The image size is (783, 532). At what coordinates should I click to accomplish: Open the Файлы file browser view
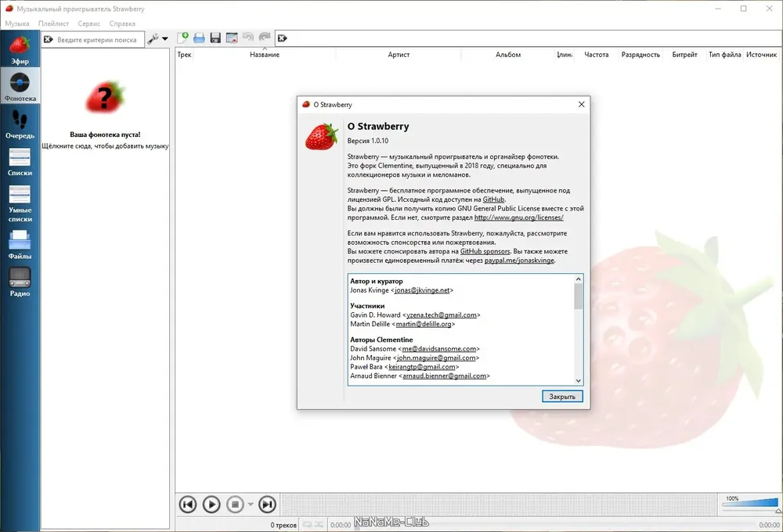click(20, 245)
